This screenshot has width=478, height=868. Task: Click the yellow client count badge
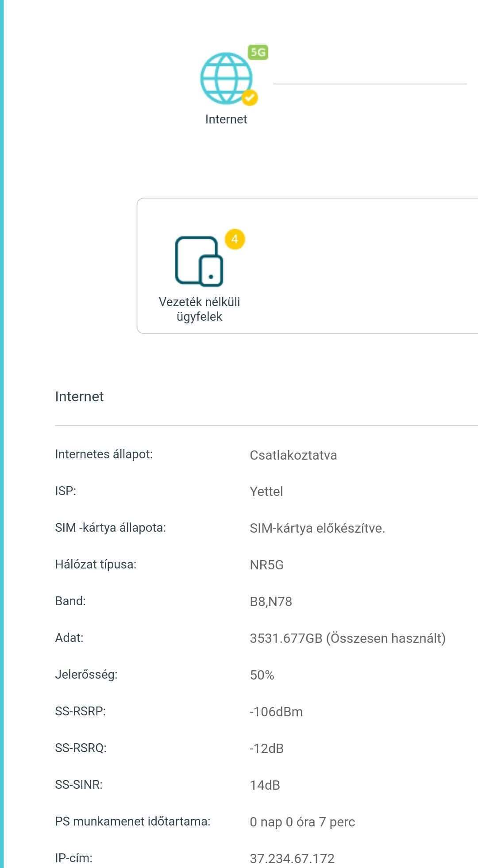[x=235, y=239]
